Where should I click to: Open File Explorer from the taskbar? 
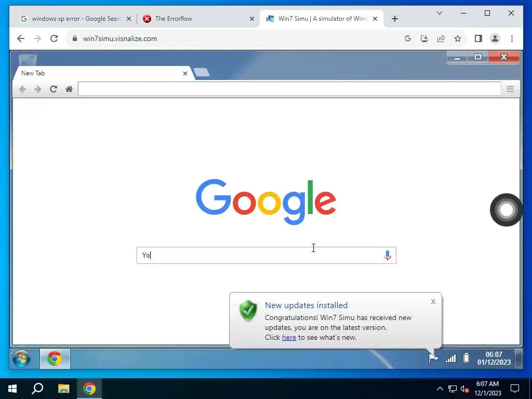(x=63, y=389)
